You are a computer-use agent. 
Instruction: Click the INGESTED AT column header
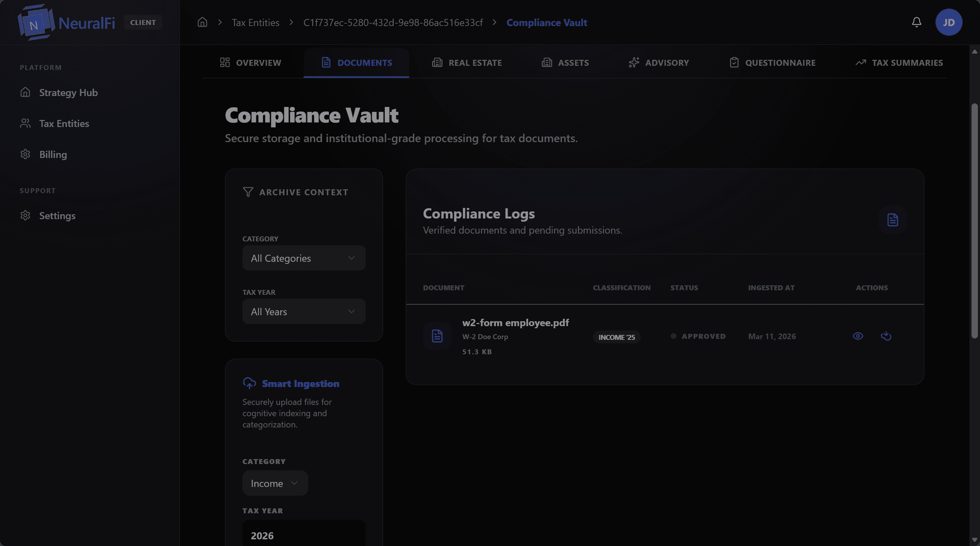(x=771, y=287)
